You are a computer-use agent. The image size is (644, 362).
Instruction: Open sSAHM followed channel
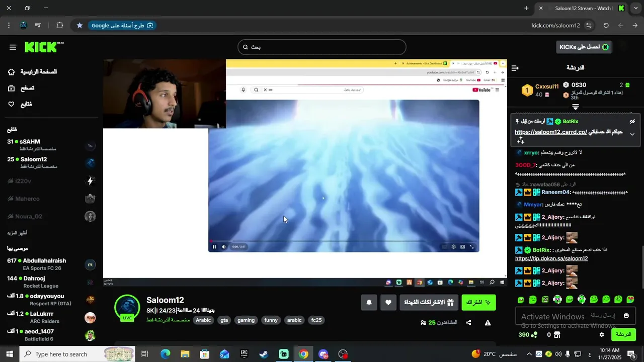point(51,145)
